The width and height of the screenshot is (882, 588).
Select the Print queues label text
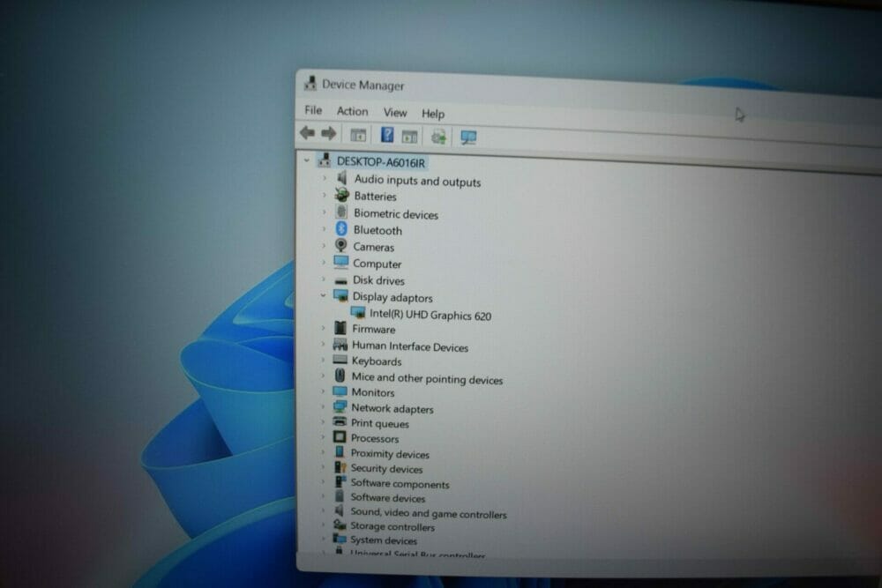pyautogui.click(x=379, y=423)
